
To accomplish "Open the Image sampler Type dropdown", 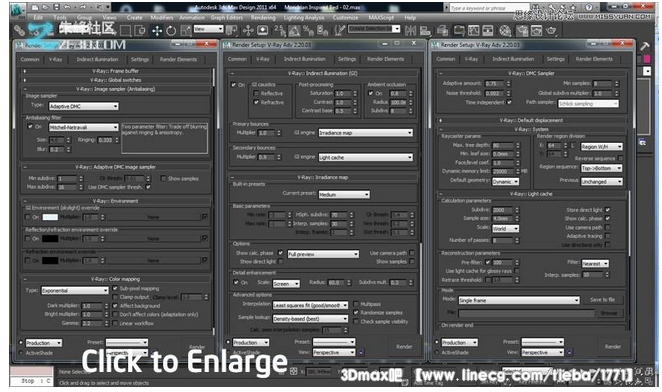I will click(84, 106).
